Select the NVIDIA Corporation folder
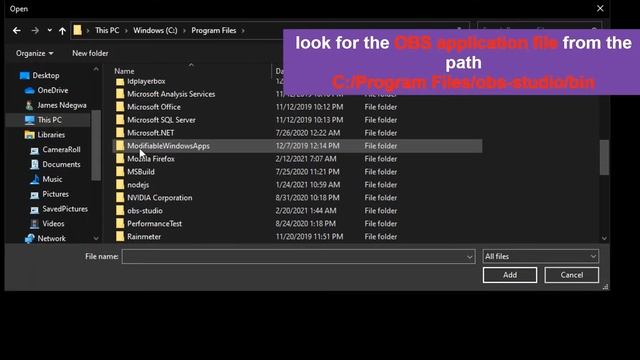 coord(160,198)
